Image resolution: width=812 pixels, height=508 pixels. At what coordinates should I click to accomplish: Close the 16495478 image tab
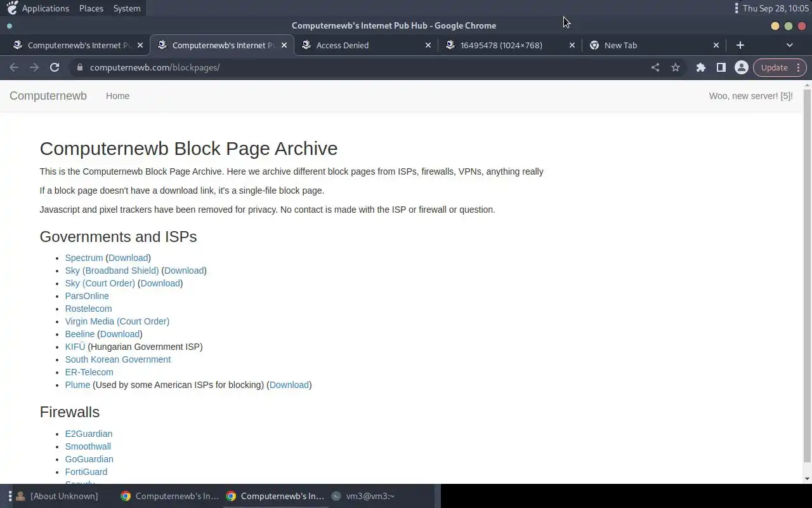coord(572,45)
